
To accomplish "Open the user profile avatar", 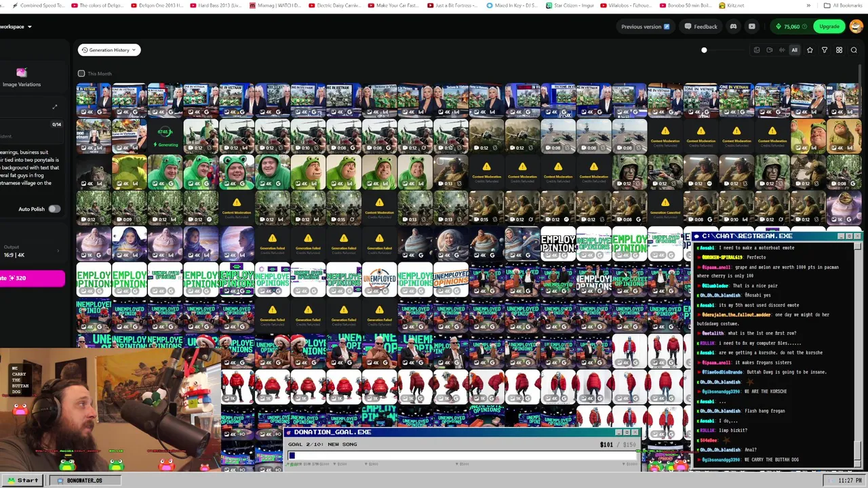I will 856,26.
